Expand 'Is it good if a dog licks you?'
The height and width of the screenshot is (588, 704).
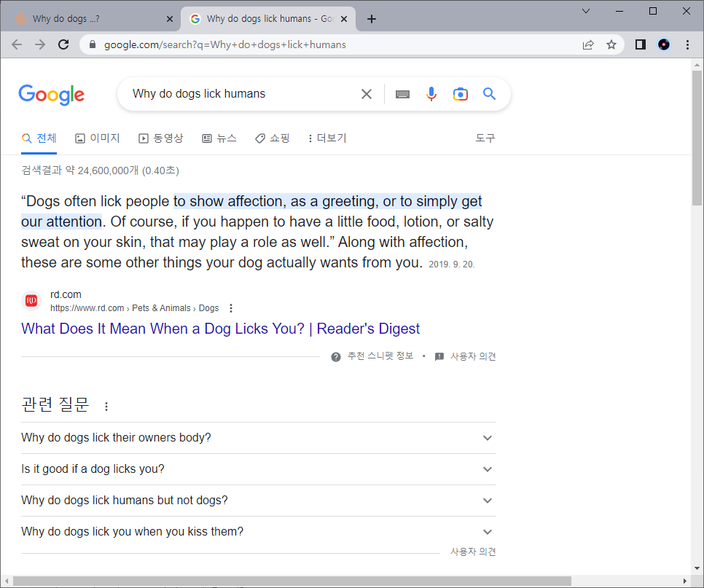[x=259, y=469]
